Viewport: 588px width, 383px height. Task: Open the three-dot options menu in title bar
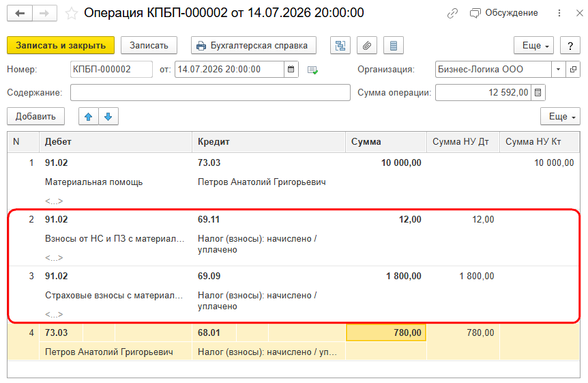point(559,13)
